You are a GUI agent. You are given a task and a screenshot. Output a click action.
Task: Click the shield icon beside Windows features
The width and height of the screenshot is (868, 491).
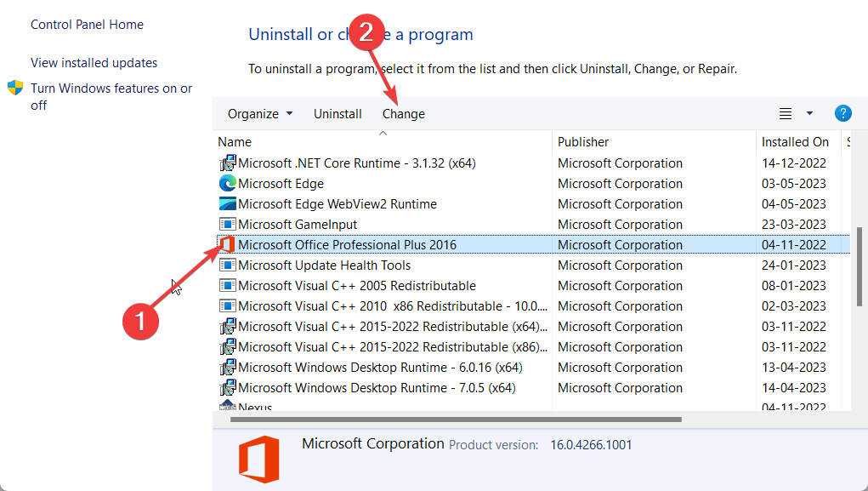(x=15, y=88)
